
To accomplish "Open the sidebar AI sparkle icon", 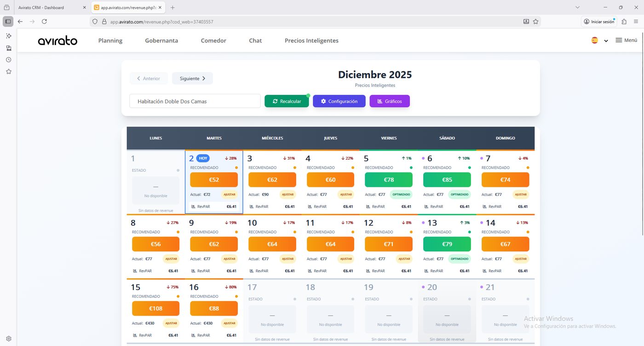I will pyautogui.click(x=8, y=36).
